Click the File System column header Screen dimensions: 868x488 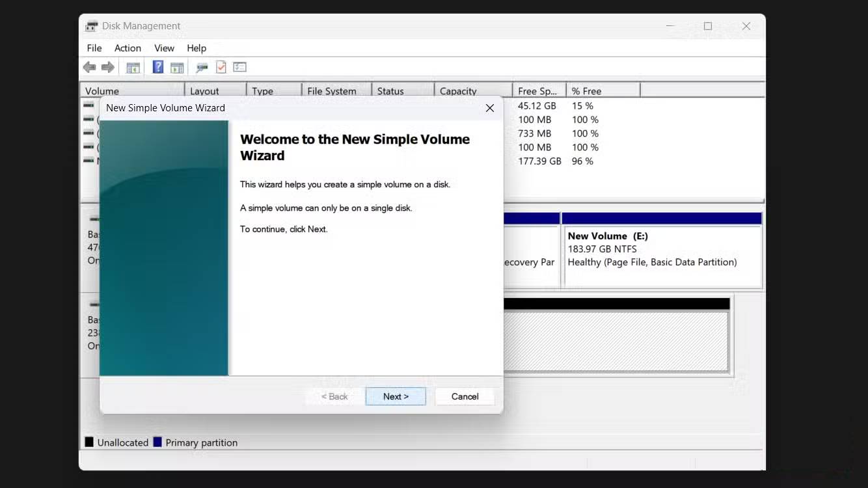click(x=332, y=90)
